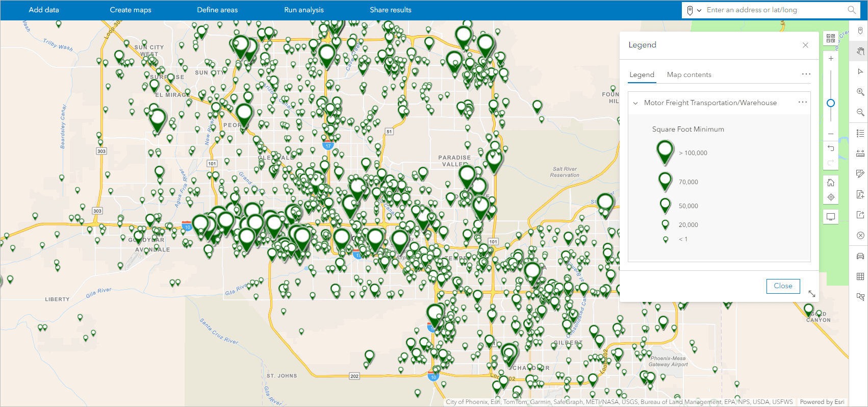Open the measure ruler tool
The width and height of the screenshot is (868, 407).
860,154
